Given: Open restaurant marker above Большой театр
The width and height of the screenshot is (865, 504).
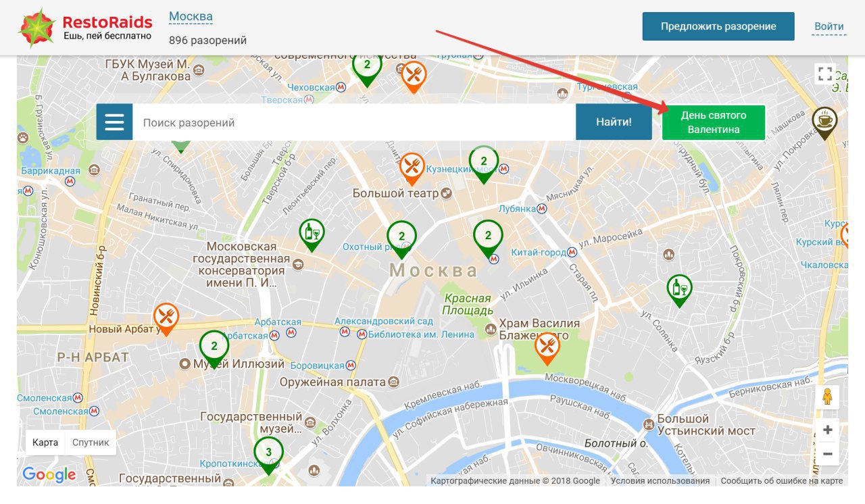Looking at the screenshot, I should pyautogui.click(x=412, y=169).
